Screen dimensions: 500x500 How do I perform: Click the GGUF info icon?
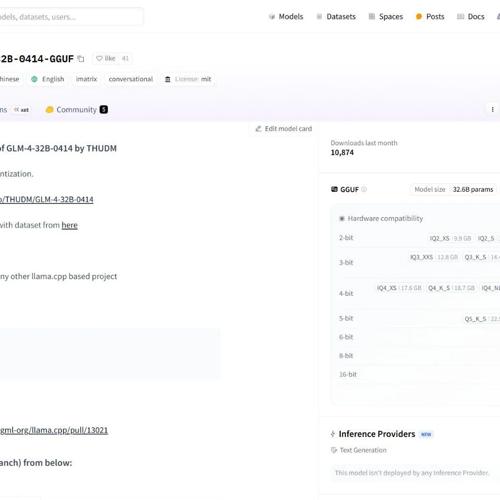pos(364,189)
